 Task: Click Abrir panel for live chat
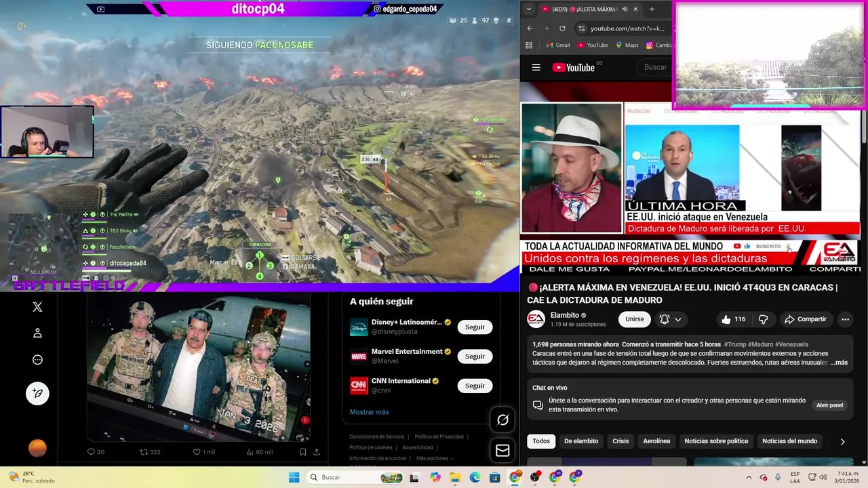pos(829,405)
